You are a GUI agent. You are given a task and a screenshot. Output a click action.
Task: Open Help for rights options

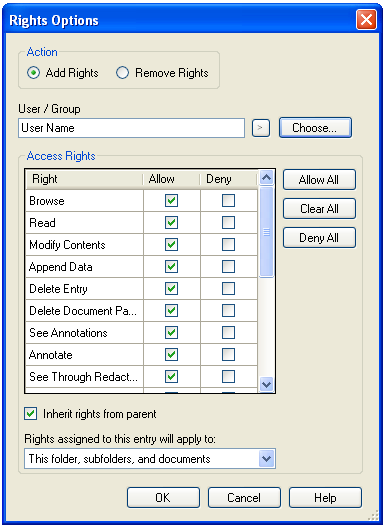coord(325,497)
